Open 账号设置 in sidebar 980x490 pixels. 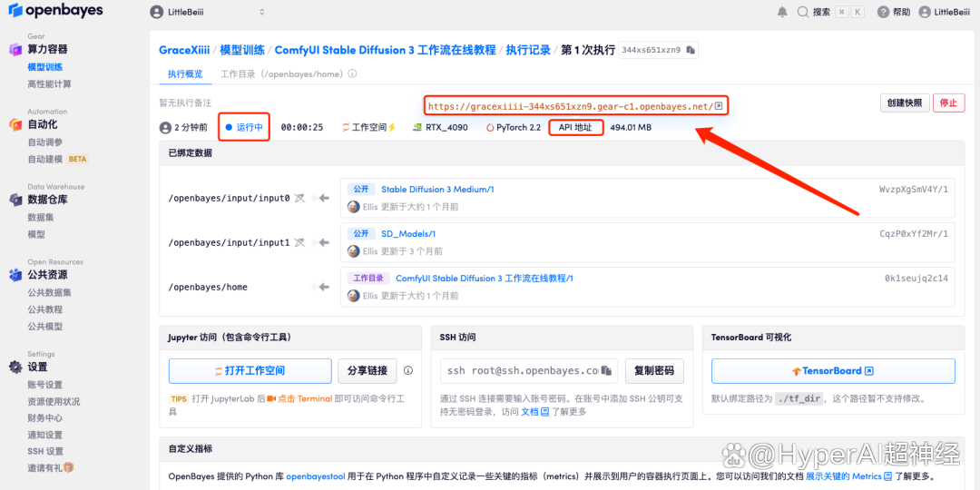[45, 385]
